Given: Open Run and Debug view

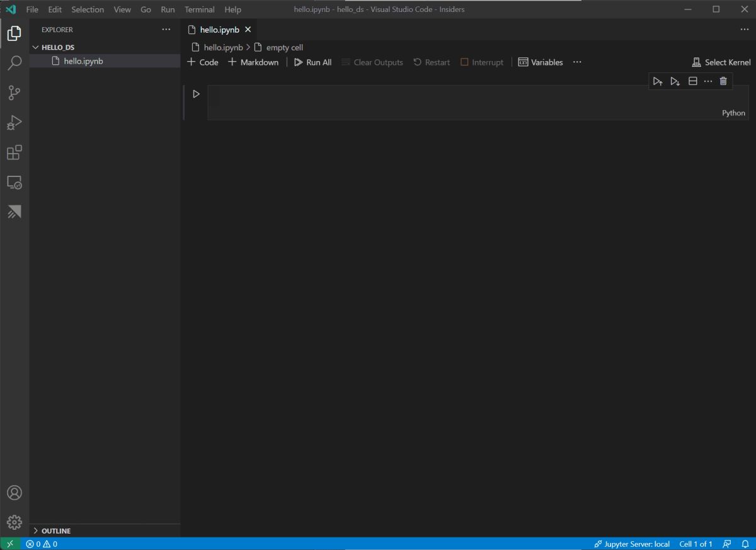Looking at the screenshot, I should click(x=14, y=123).
